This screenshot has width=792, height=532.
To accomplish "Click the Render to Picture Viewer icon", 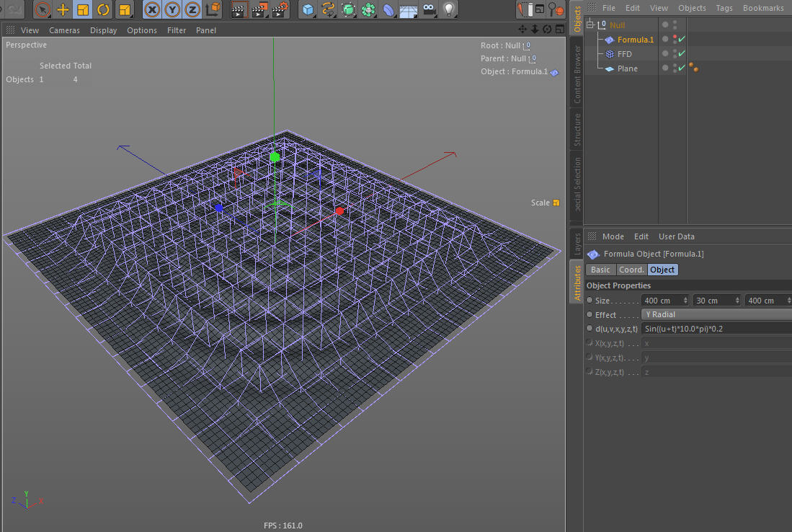I will pyautogui.click(x=259, y=9).
